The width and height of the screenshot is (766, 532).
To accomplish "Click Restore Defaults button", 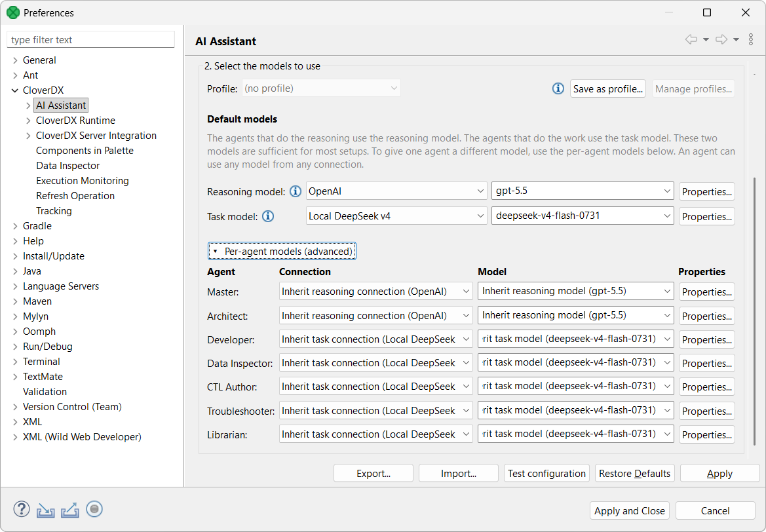I will (x=634, y=474).
